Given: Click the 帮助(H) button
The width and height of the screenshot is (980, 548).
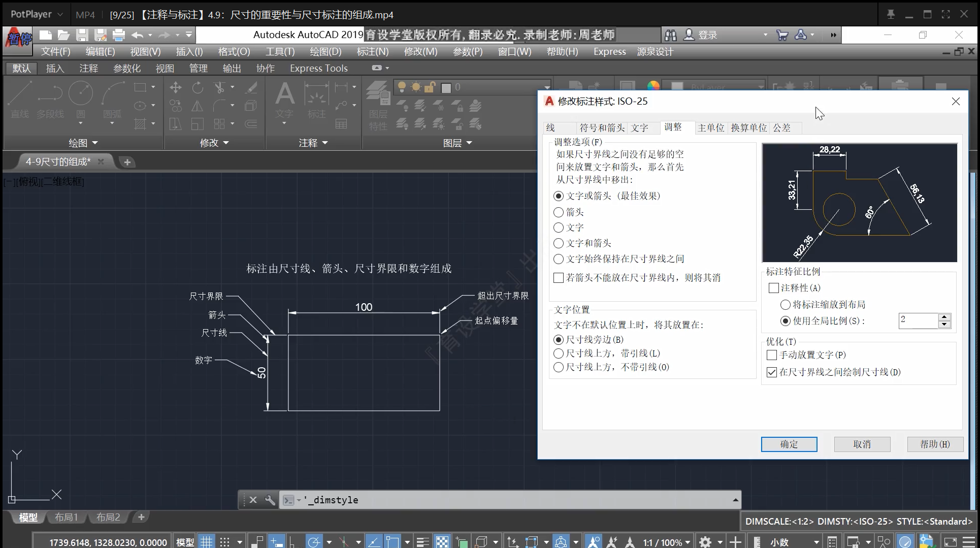Looking at the screenshot, I should pyautogui.click(x=935, y=444).
